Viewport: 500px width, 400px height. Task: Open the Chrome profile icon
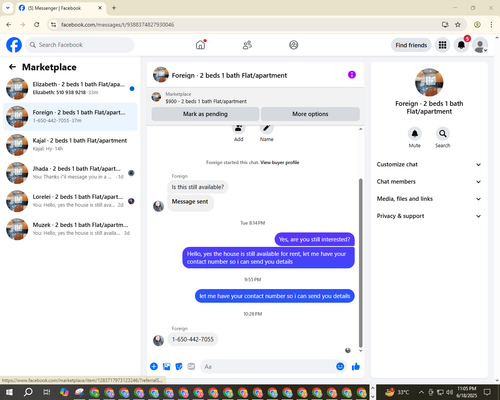[477, 25]
